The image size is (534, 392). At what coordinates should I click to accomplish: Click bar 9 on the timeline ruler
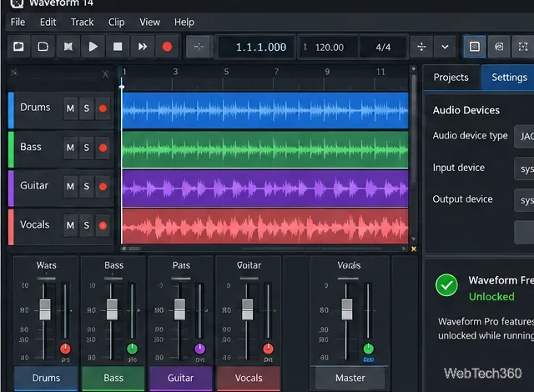pyautogui.click(x=327, y=72)
